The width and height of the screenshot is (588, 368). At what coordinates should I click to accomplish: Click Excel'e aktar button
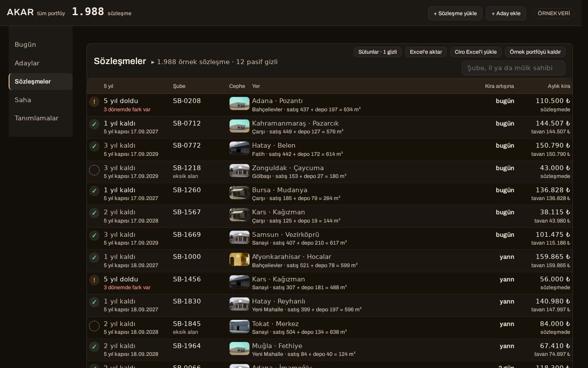point(426,52)
